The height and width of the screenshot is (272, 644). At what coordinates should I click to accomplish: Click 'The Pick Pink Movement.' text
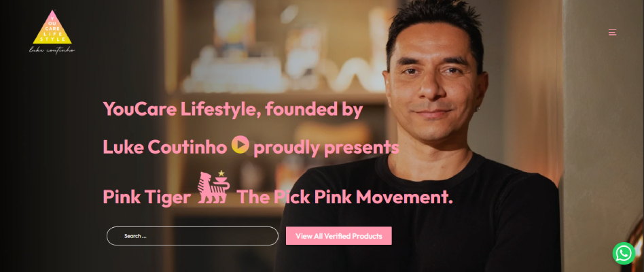click(345, 197)
